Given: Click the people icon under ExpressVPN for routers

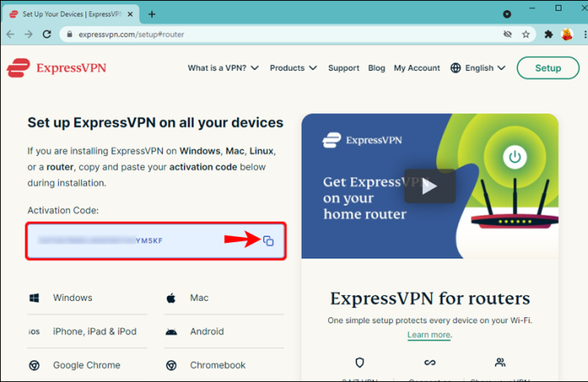Looking at the screenshot, I should [500, 362].
